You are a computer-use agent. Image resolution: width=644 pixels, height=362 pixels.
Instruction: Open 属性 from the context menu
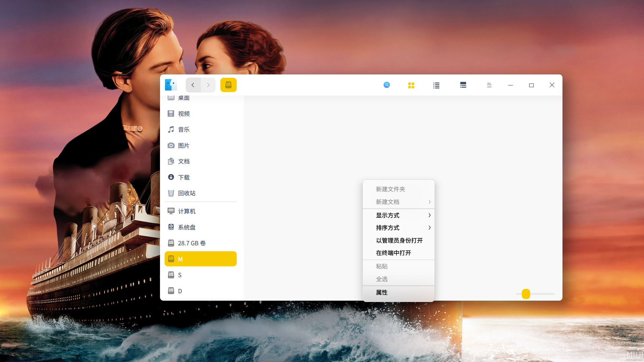click(x=382, y=293)
